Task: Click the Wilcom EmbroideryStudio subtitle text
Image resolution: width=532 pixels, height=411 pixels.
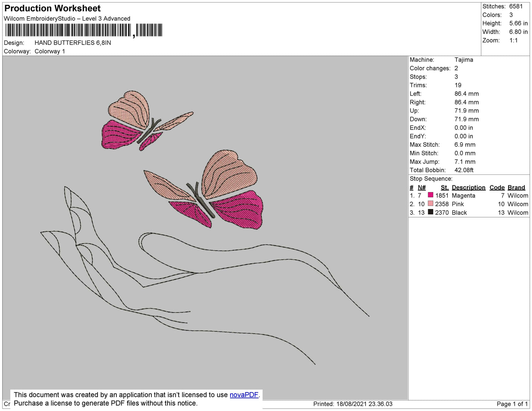Action: [x=67, y=18]
